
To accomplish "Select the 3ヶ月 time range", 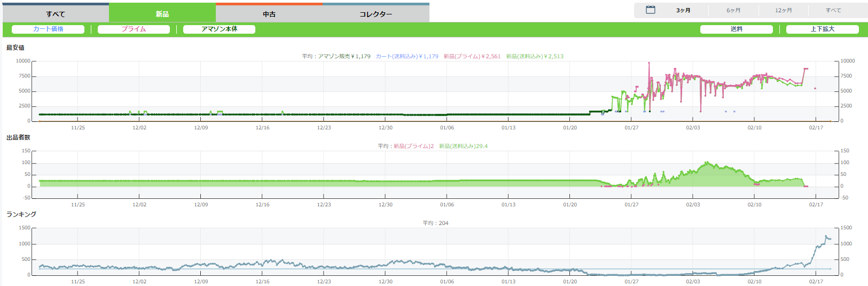I will click(683, 10).
